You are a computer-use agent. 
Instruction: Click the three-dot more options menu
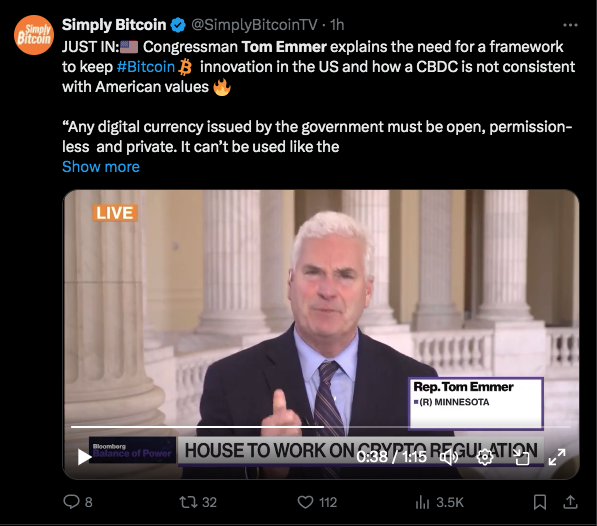tap(570, 25)
